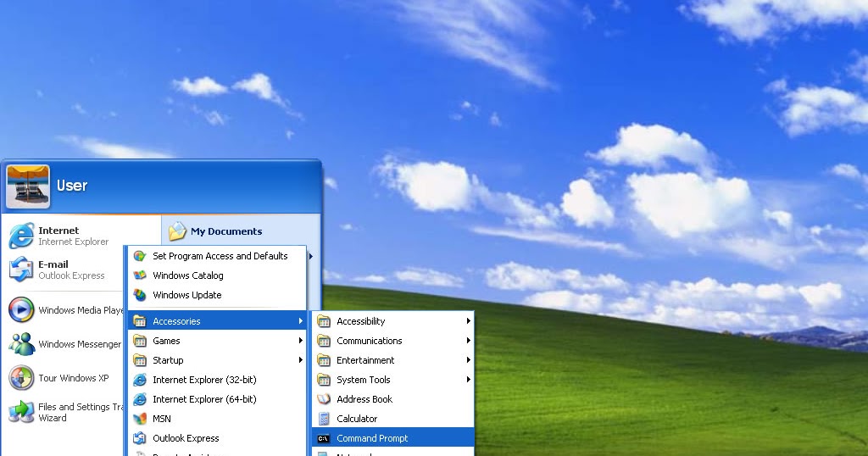
Task: Click the Files and Settings Transfer Wizard icon
Action: pyautogui.click(x=21, y=412)
